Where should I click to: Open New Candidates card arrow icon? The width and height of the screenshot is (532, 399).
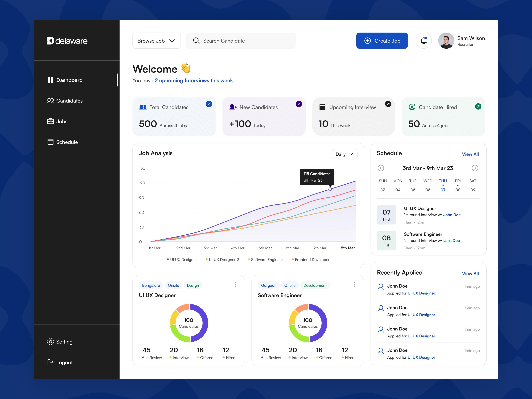click(x=299, y=104)
